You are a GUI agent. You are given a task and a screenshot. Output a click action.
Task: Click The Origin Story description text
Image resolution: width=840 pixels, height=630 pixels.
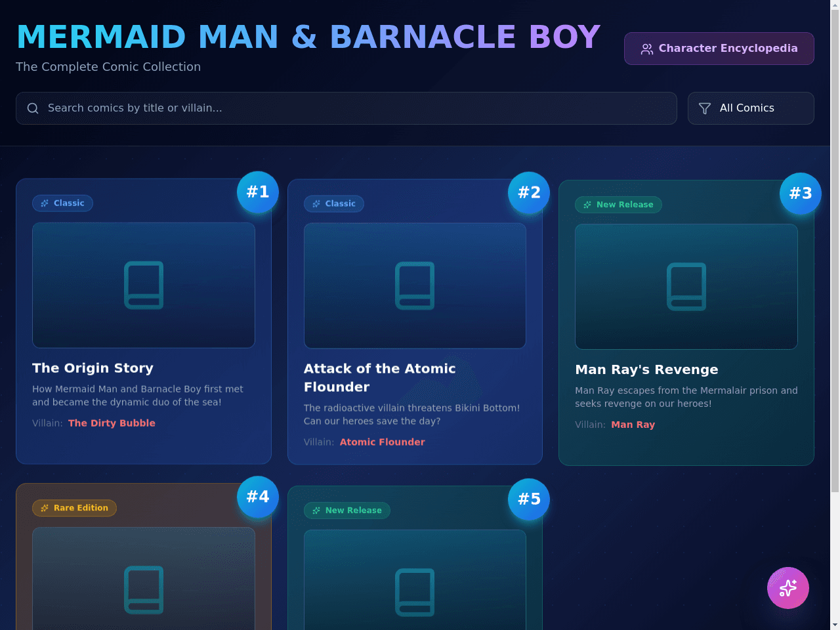coord(138,396)
